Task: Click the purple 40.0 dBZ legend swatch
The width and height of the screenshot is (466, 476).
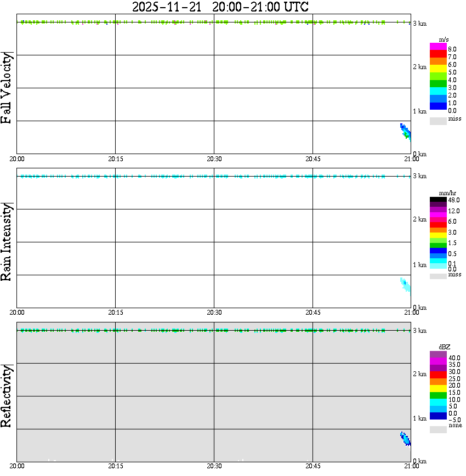Action: click(438, 355)
